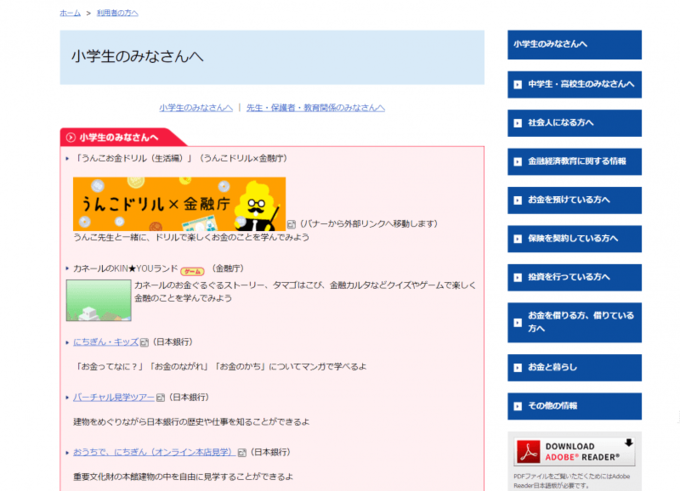680x491 pixels.
Task: Click external link icon beside うんこドリル banner
Action: [x=291, y=225]
